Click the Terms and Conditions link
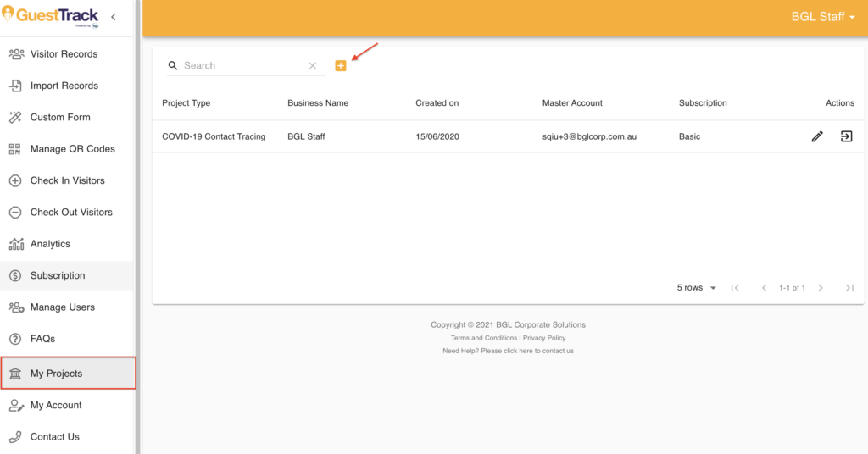 [x=483, y=338]
